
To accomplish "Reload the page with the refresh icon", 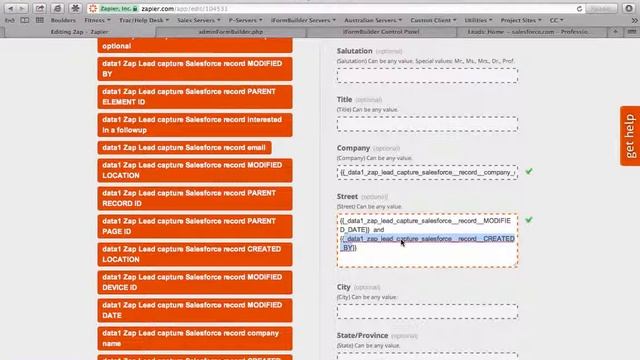I will [579, 9].
